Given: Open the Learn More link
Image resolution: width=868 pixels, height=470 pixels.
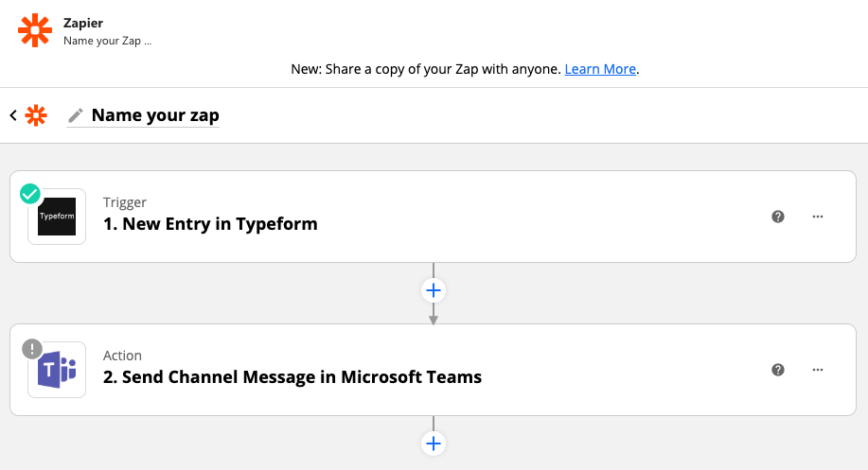Looking at the screenshot, I should pyautogui.click(x=600, y=69).
